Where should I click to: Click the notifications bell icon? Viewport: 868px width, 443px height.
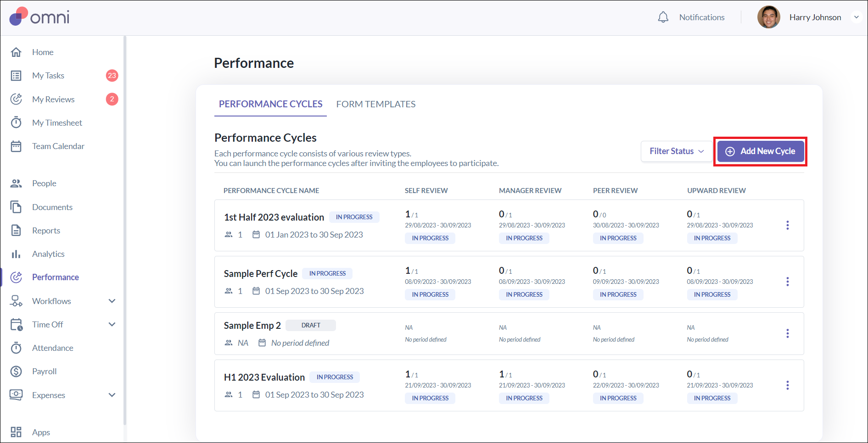(663, 17)
